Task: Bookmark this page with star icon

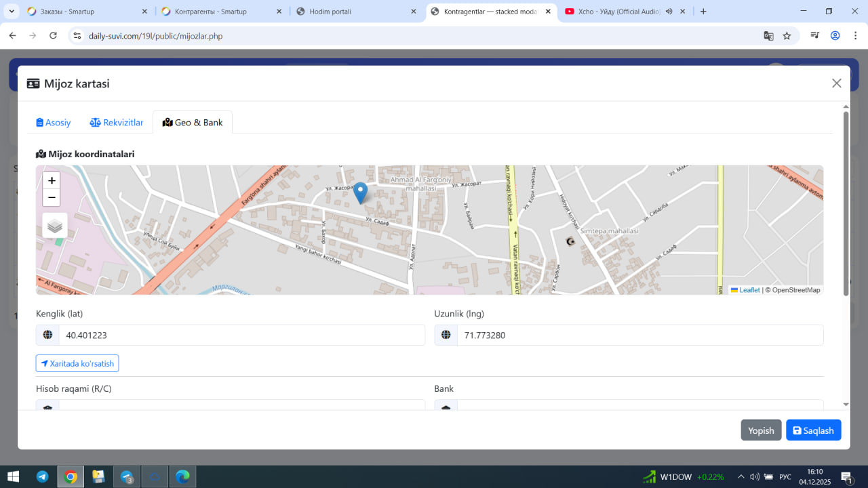Action: click(787, 36)
